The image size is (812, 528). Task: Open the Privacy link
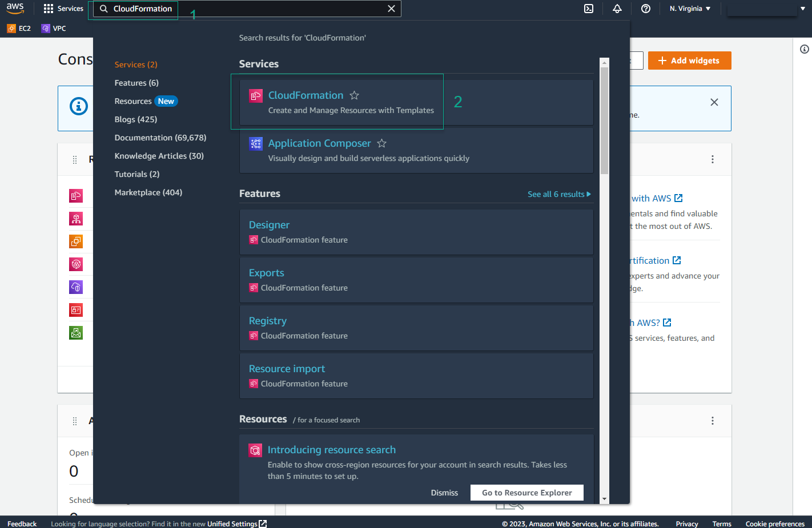pyautogui.click(x=687, y=523)
